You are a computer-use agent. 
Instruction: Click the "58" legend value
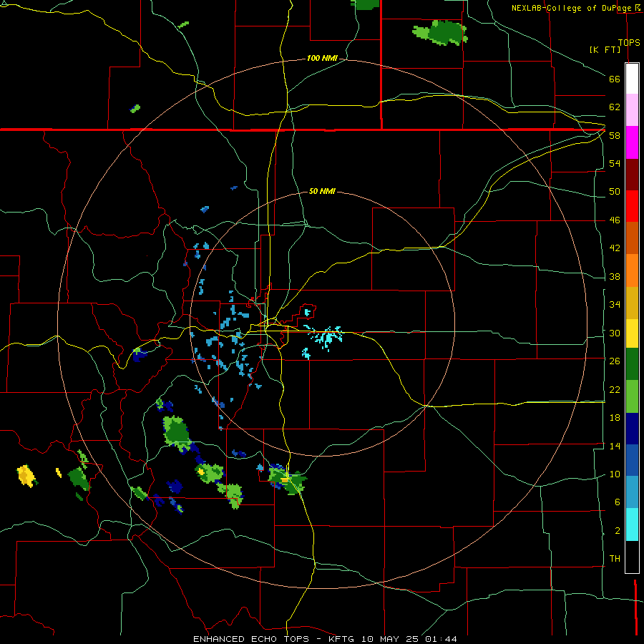(x=615, y=135)
